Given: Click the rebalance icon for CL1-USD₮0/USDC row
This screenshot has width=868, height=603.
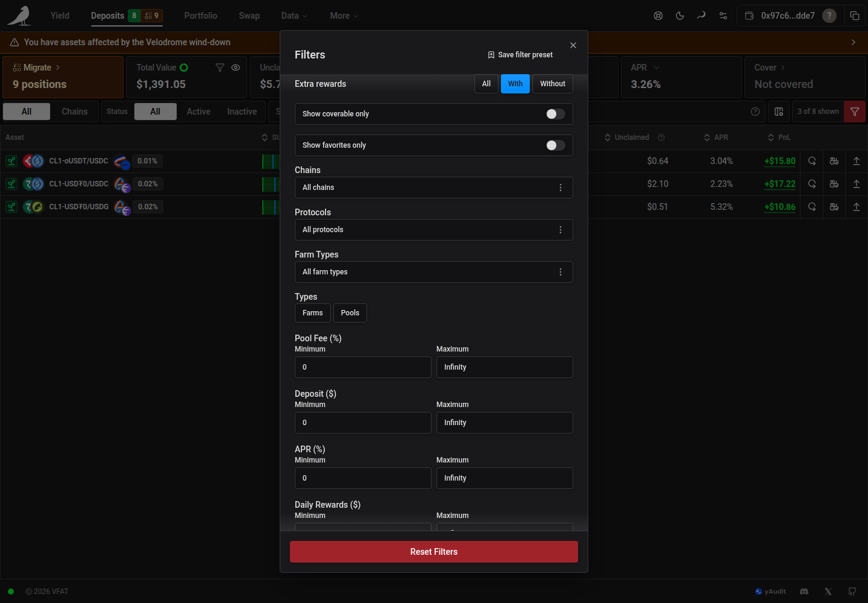Looking at the screenshot, I should tap(812, 184).
